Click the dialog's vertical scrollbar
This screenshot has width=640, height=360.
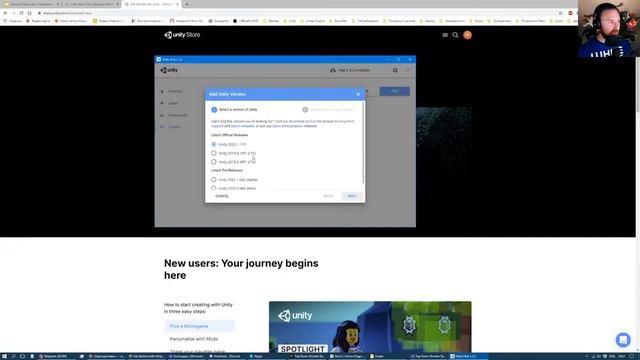(x=363, y=143)
